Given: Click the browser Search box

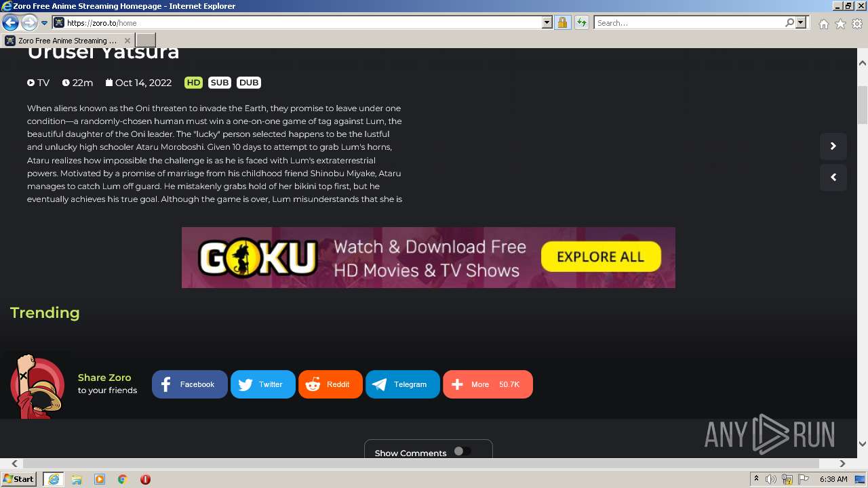Looking at the screenshot, I should pyautogui.click(x=689, y=22).
